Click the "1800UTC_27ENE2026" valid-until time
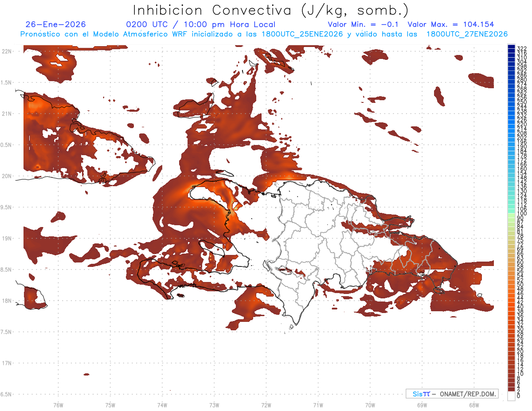The image size is (532, 411). coord(467,34)
